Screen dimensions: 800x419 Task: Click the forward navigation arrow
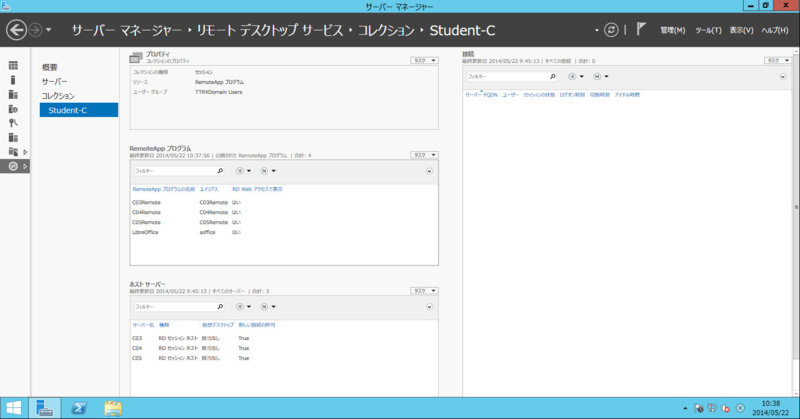[35, 30]
